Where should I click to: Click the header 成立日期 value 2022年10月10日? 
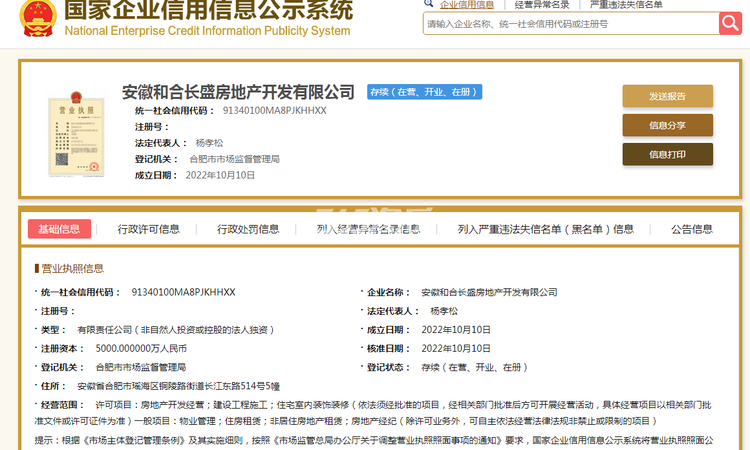(x=220, y=176)
